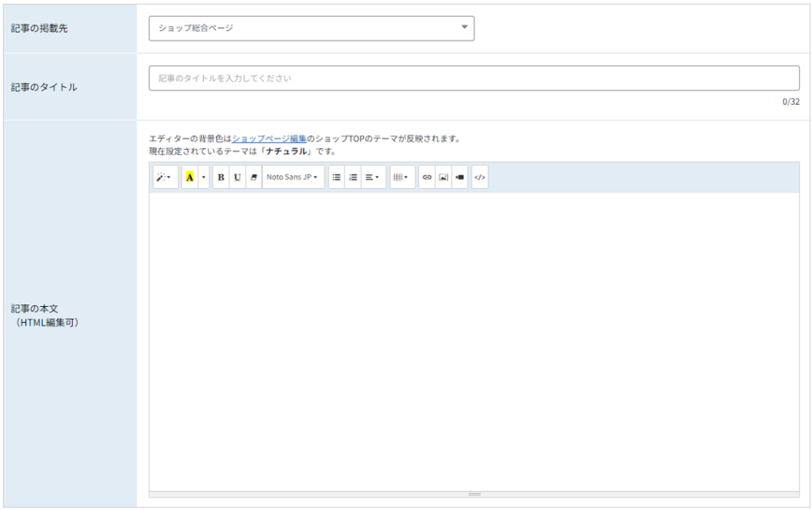Viewport: 812px width, 510px height.
Task: Click inside the article body editor area
Action: point(474,342)
